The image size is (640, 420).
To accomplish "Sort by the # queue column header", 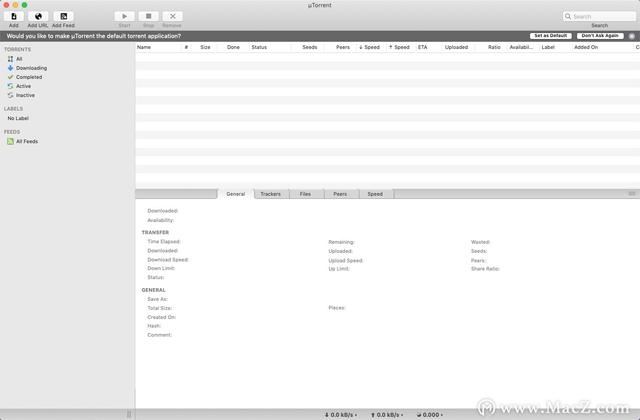I will 187,47.
